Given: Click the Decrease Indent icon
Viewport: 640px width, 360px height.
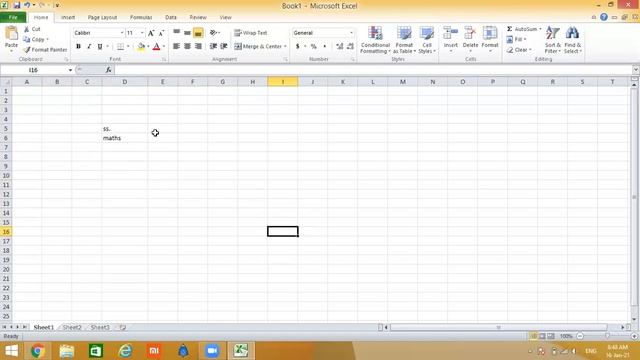Looking at the screenshot, I should click(213, 47).
